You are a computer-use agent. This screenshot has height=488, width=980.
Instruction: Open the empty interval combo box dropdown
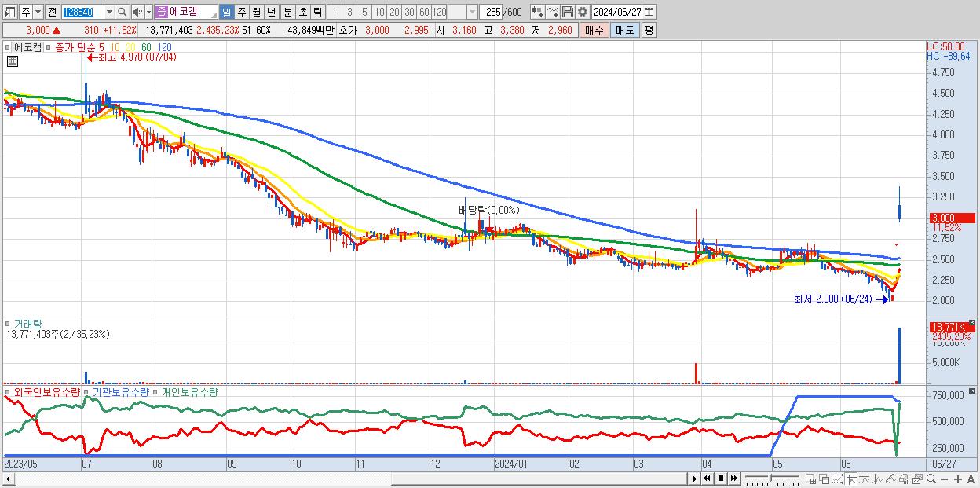pyautogui.click(x=472, y=12)
